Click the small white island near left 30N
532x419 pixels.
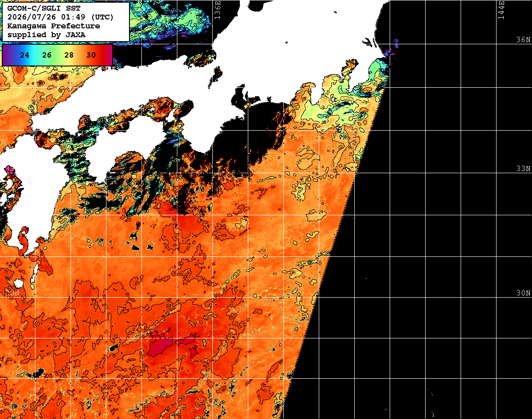[x=18, y=283]
